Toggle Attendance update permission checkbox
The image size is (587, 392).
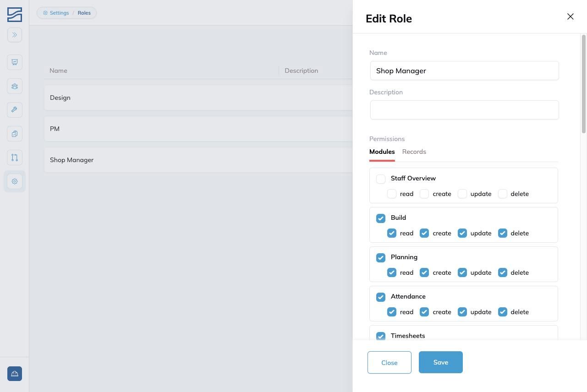click(x=462, y=312)
